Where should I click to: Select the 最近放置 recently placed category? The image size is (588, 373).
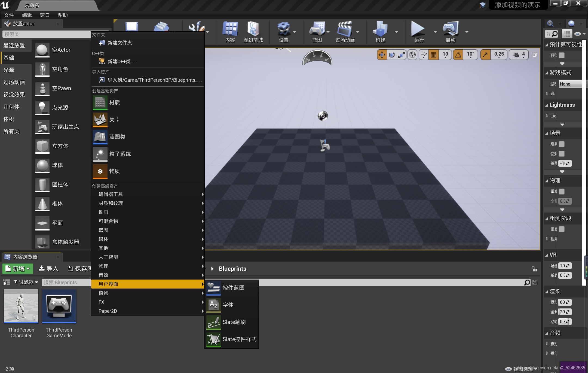pos(16,46)
